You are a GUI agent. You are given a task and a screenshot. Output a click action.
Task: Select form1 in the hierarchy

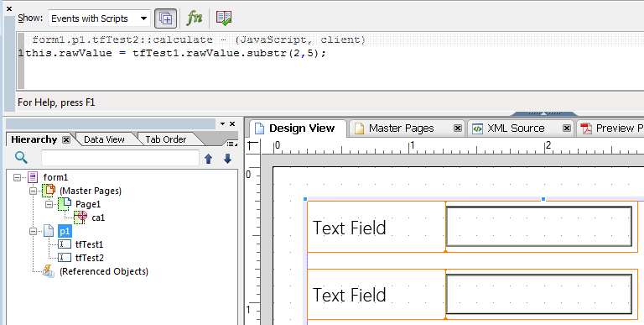[55, 177]
